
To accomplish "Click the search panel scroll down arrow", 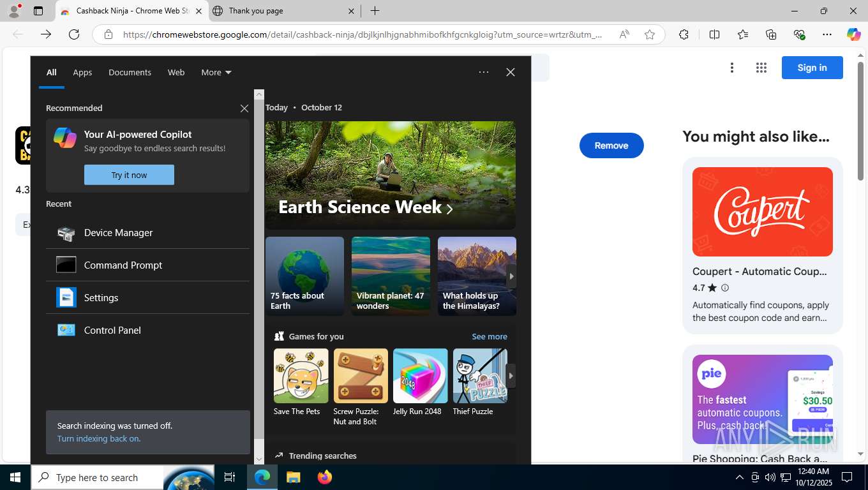I will pos(258,459).
